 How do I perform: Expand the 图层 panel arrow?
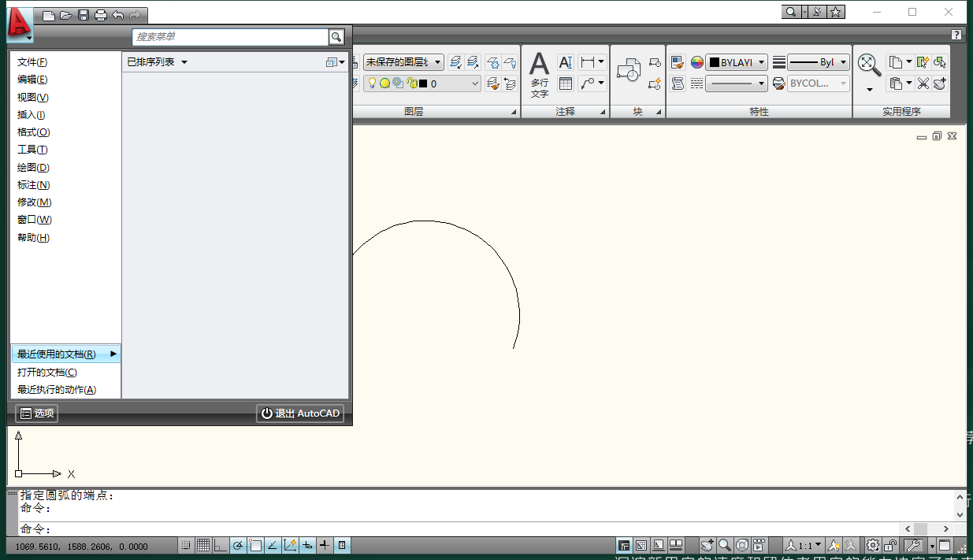pyautogui.click(x=514, y=113)
